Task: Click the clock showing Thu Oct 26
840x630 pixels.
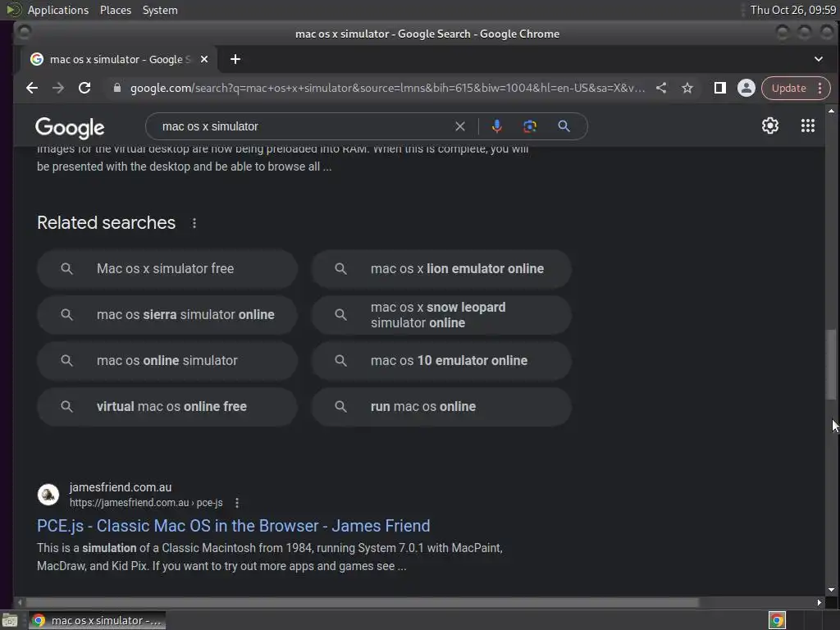Action: pyautogui.click(x=792, y=10)
